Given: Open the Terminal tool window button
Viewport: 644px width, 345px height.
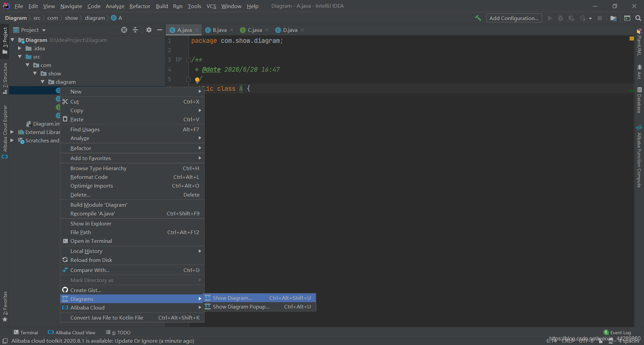Looking at the screenshot, I should [26, 332].
